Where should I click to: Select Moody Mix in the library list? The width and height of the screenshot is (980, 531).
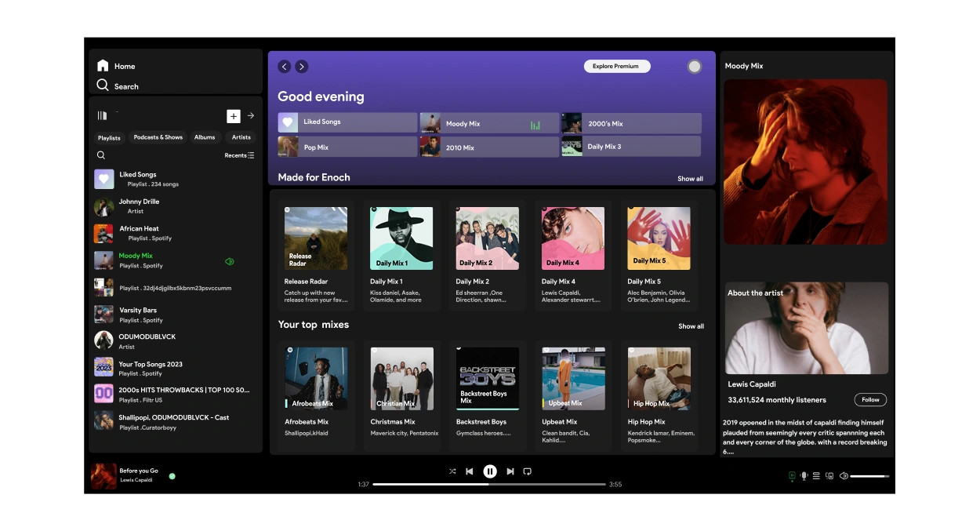[175, 260]
